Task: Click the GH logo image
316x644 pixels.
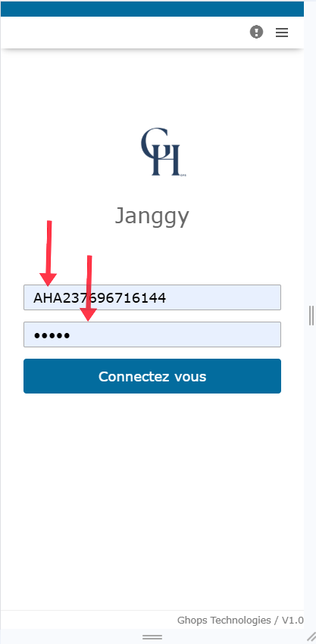Action: coord(161,152)
